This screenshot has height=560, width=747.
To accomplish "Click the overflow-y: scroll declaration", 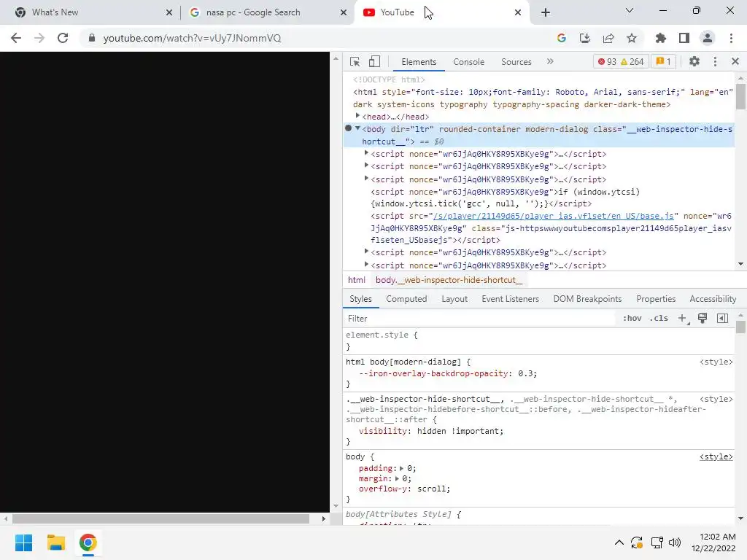I will click(x=404, y=489).
